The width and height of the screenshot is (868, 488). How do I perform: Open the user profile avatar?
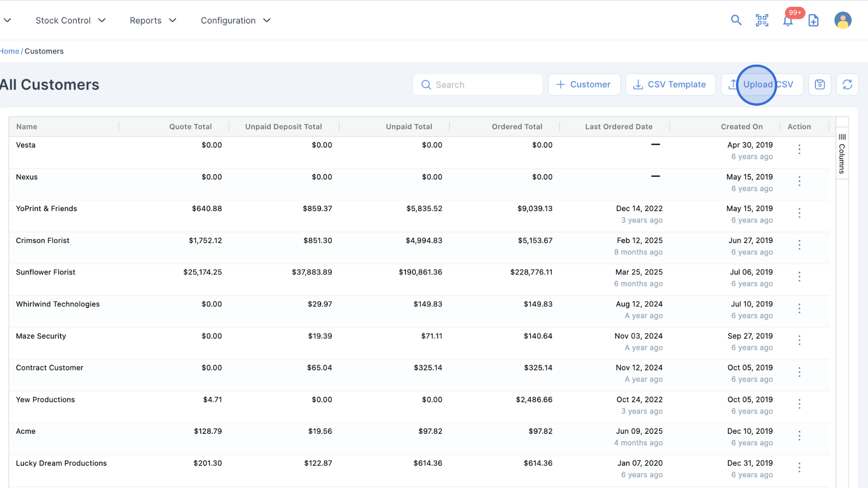(843, 20)
